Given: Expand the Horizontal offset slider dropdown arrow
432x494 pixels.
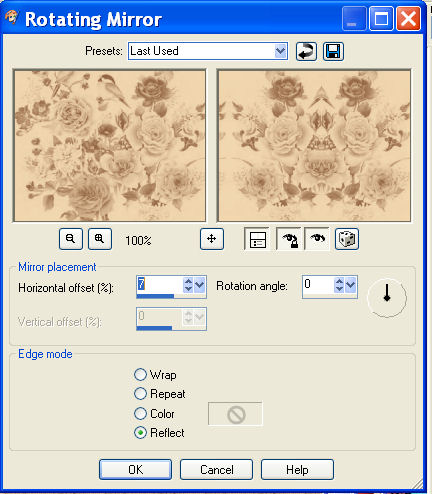Looking at the screenshot, I should (x=199, y=285).
